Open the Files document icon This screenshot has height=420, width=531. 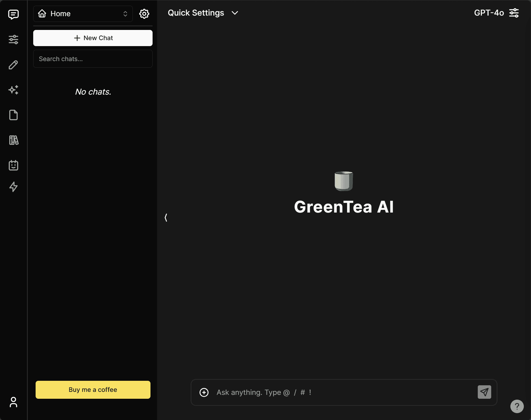(13, 115)
